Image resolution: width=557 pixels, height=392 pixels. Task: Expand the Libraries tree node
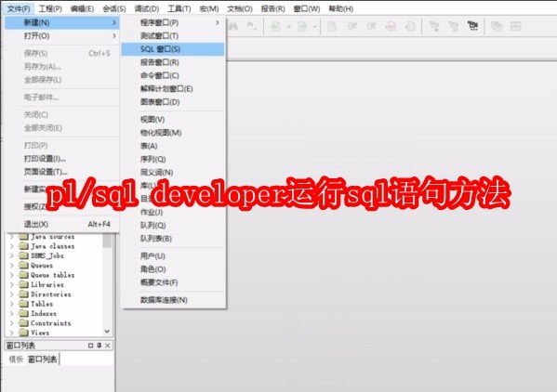click(x=12, y=284)
